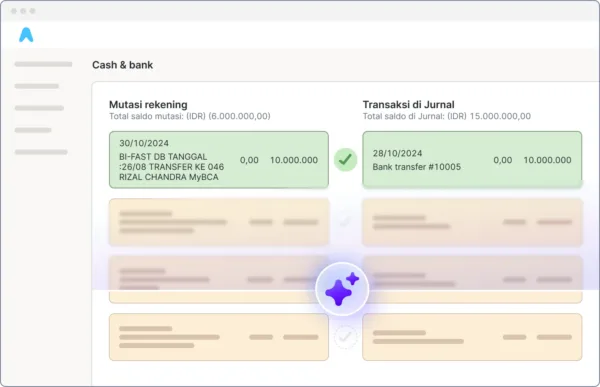600x387 pixels.
Task: Select the bottom-right orange journal card
Action: (x=472, y=337)
